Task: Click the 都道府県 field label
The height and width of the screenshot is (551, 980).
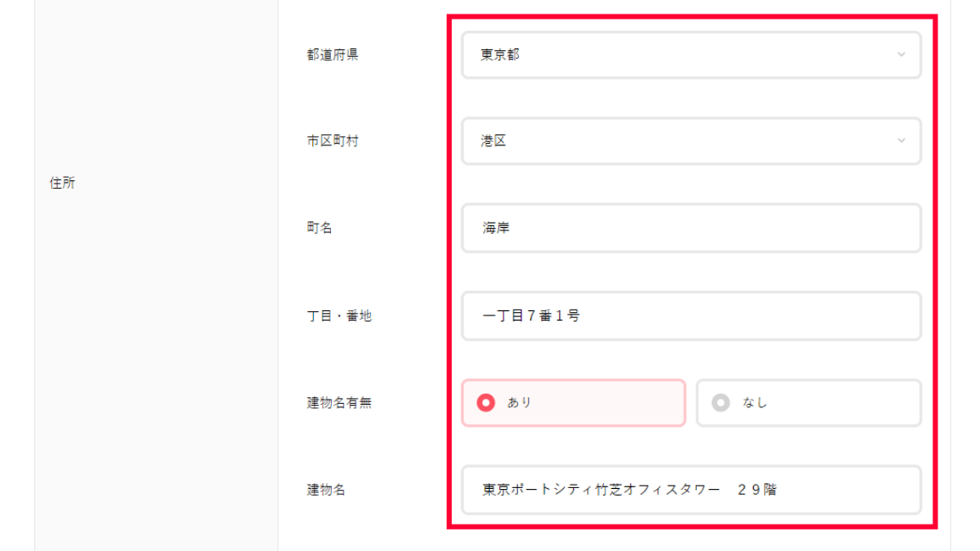Action: 333,55
